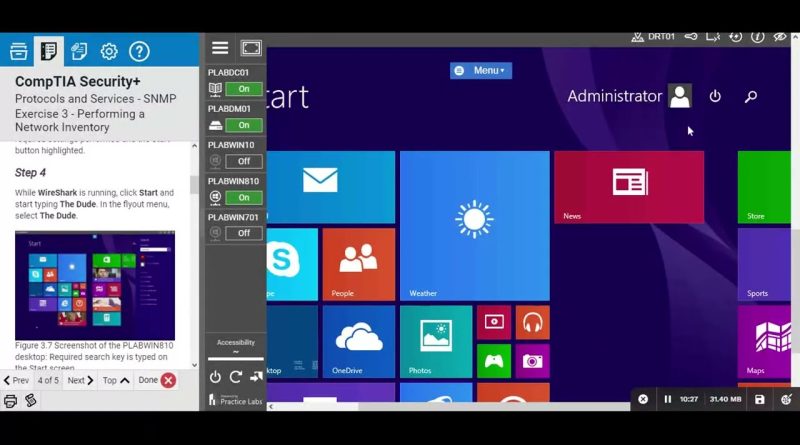
Task: Click the Practice Labs logo
Action: pos(235,400)
